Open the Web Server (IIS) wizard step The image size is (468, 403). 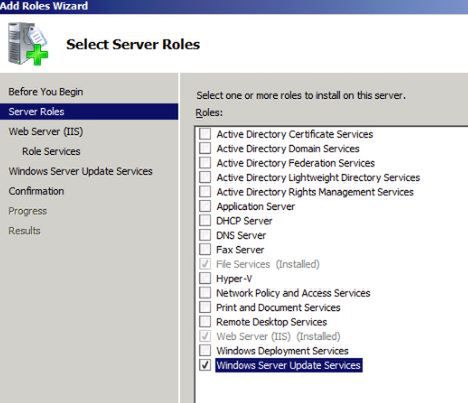46,131
